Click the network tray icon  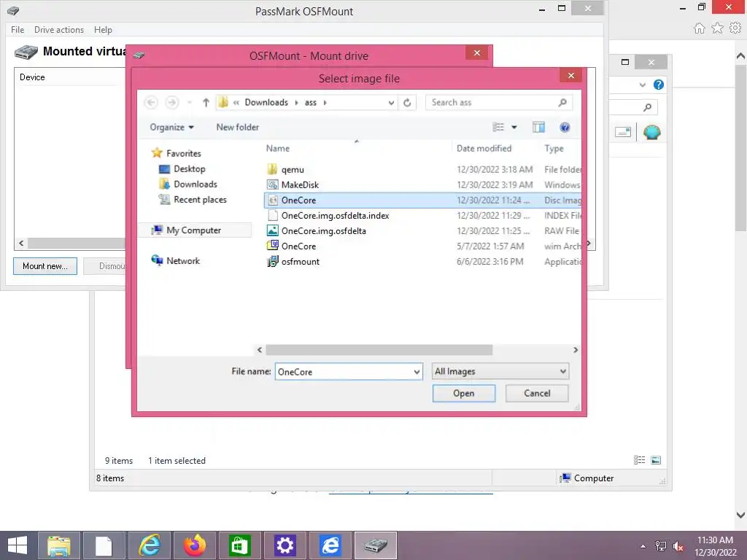pyautogui.click(x=661, y=546)
